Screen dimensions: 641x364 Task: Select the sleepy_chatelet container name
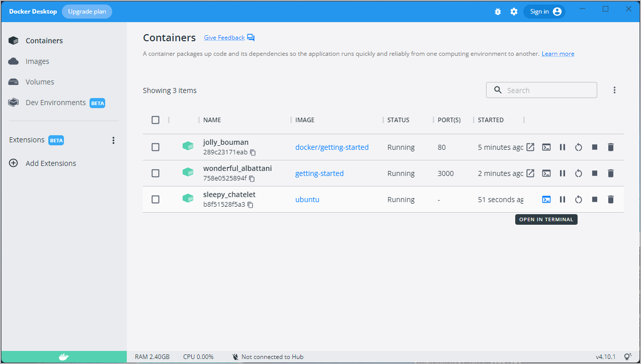[x=229, y=195]
